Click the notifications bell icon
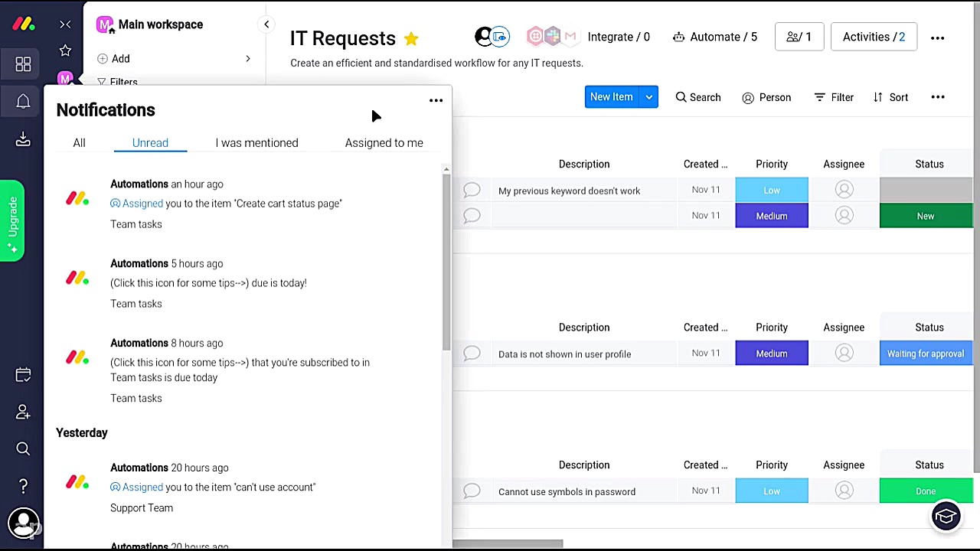980x551 pixels. [23, 102]
